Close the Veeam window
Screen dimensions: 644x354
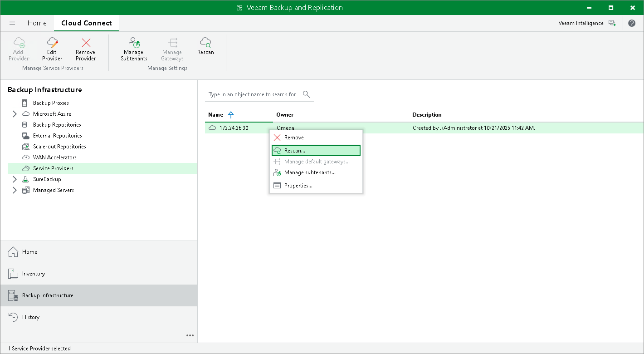point(632,8)
